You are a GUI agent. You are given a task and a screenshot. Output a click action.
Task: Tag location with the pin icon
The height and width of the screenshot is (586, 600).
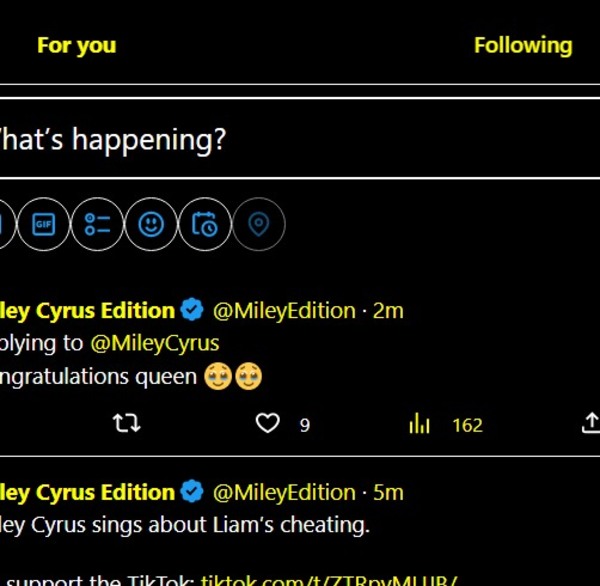(259, 225)
